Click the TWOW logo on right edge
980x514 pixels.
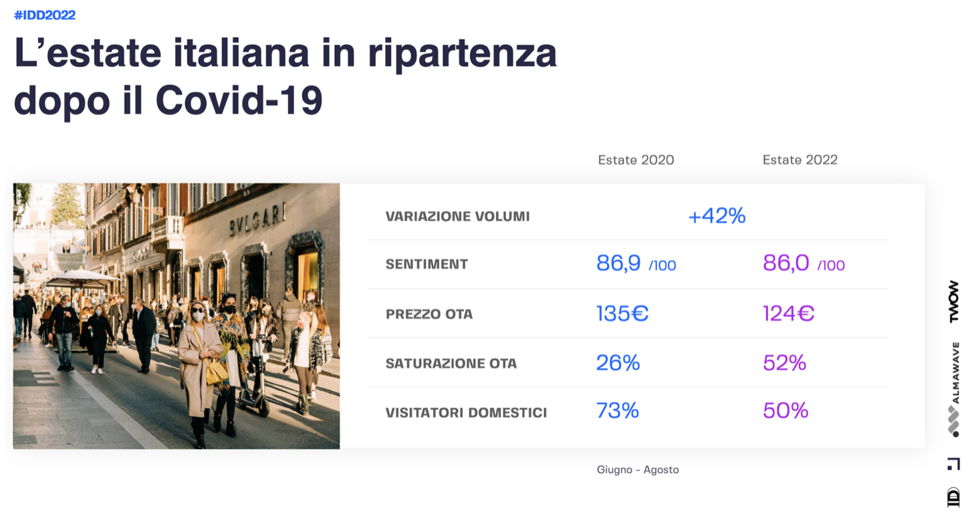(954, 301)
